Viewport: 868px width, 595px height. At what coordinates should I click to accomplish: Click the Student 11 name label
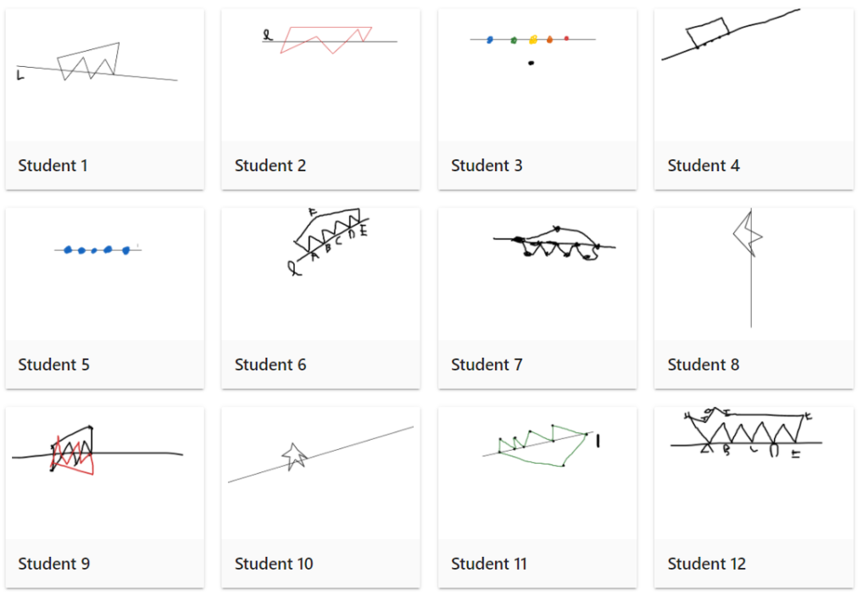489,564
